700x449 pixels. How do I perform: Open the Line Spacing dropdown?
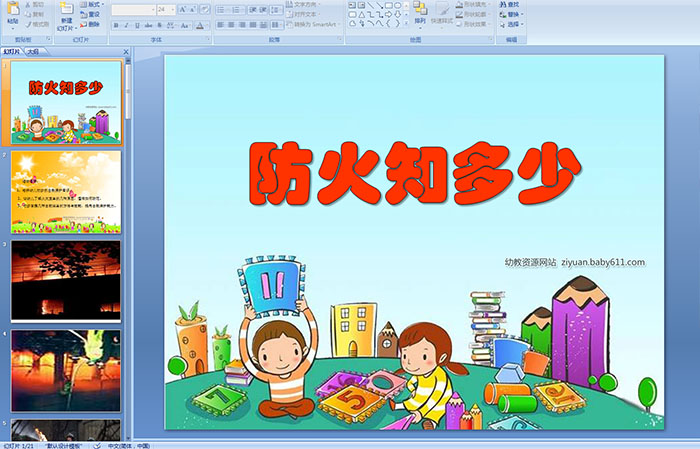(x=277, y=9)
